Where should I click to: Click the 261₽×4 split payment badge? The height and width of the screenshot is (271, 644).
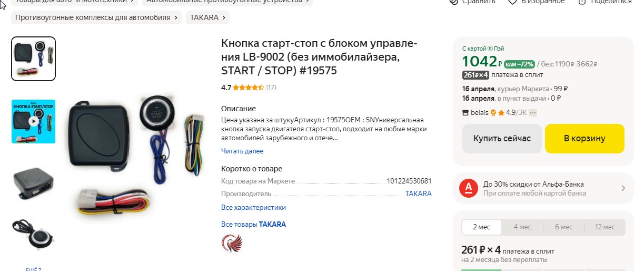tap(476, 75)
